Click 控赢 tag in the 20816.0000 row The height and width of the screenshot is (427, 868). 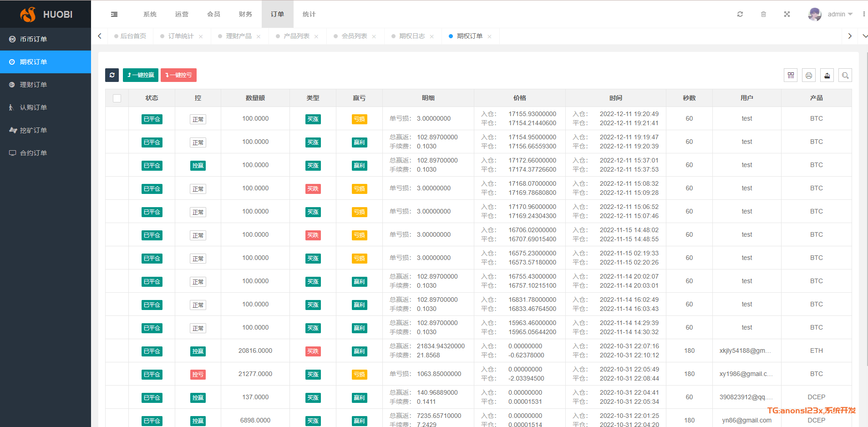coord(198,351)
